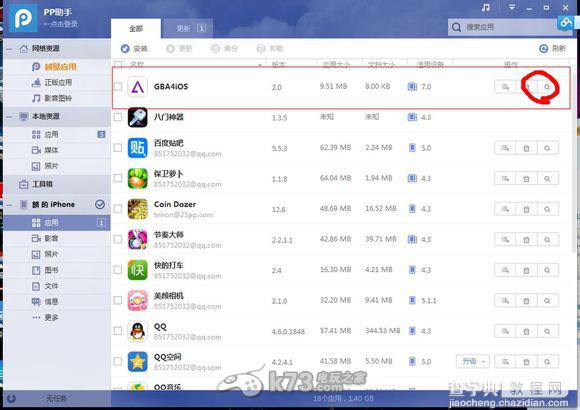Click the backup list icon in 保卫萝卜 row

point(505,179)
